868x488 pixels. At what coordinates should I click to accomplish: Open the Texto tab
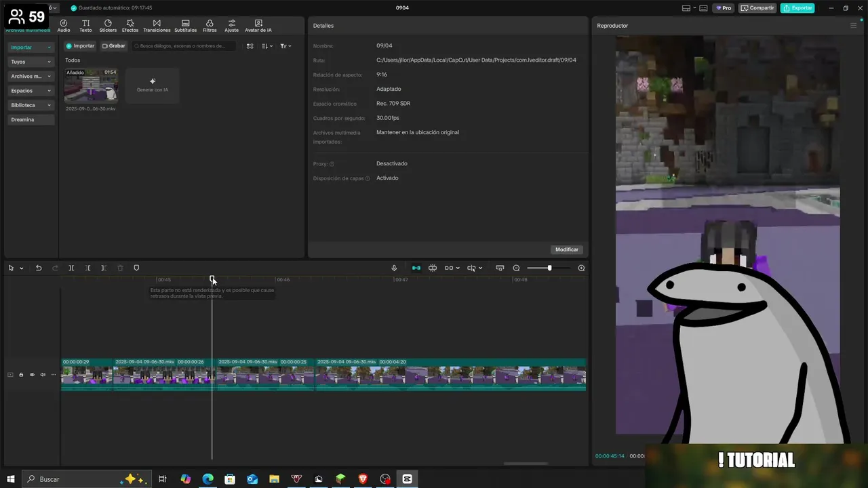pos(85,26)
